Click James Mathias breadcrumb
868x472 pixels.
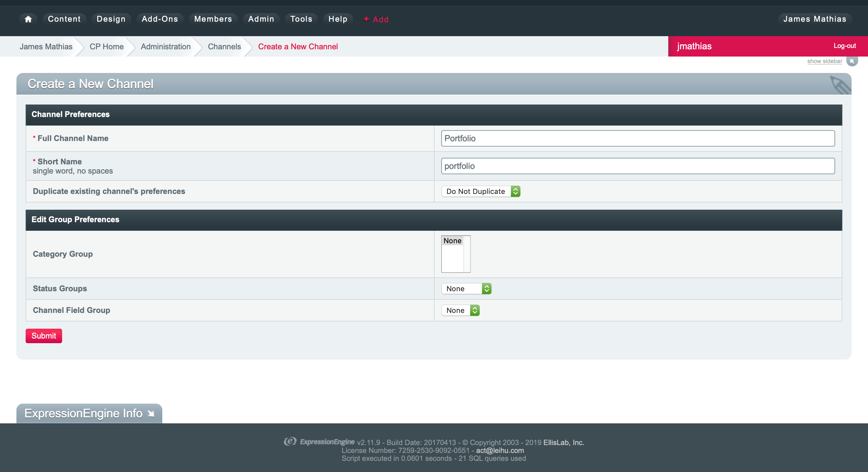[46, 47]
